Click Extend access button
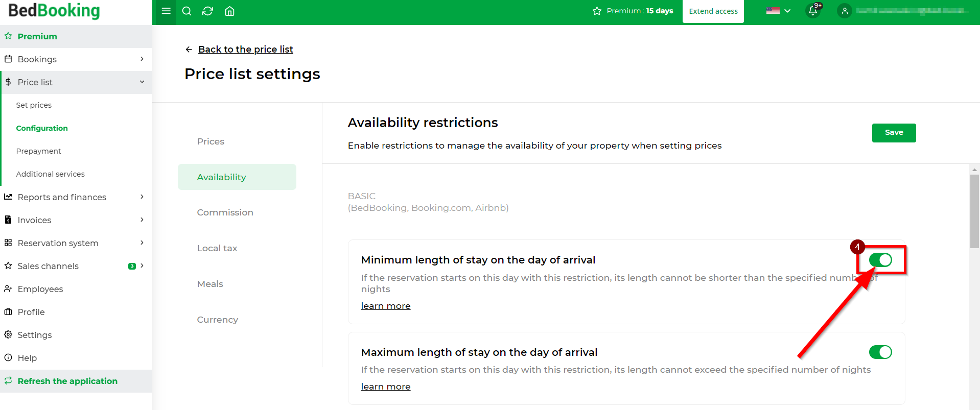The image size is (980, 410). 713,11
